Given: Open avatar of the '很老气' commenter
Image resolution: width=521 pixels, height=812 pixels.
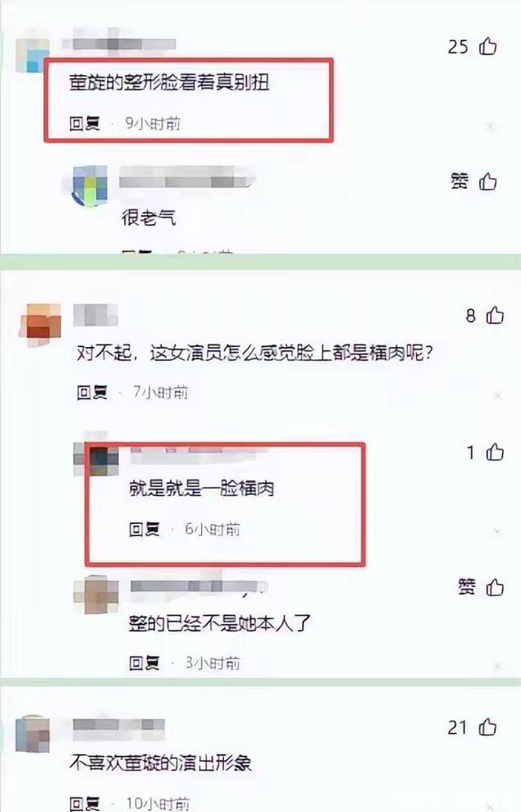Looking at the screenshot, I should click(x=90, y=186).
